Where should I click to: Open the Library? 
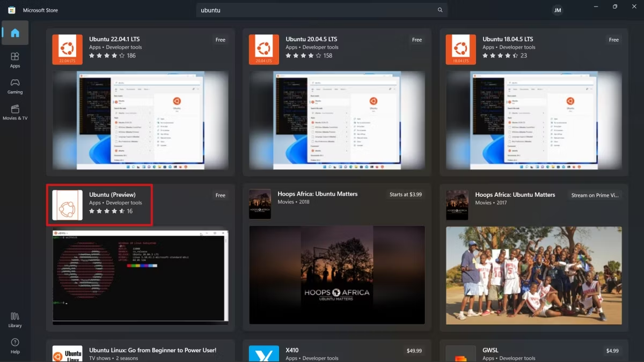coord(15,320)
